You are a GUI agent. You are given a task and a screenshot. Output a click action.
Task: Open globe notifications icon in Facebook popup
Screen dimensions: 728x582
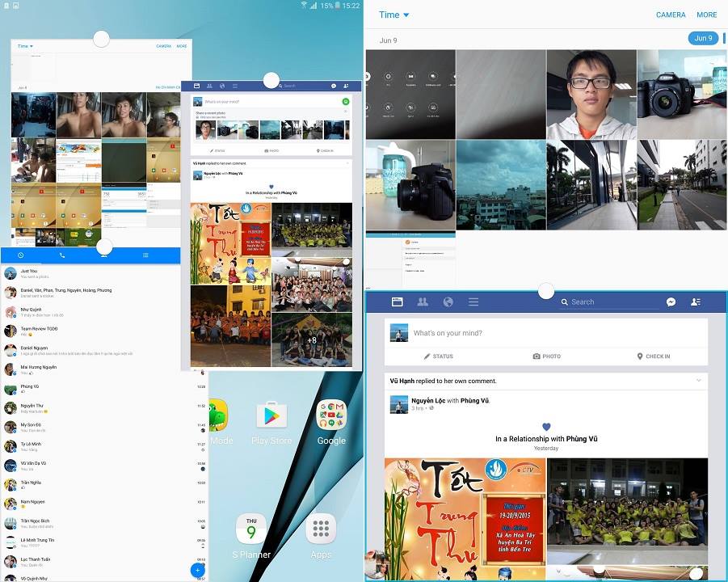pyautogui.click(x=222, y=86)
